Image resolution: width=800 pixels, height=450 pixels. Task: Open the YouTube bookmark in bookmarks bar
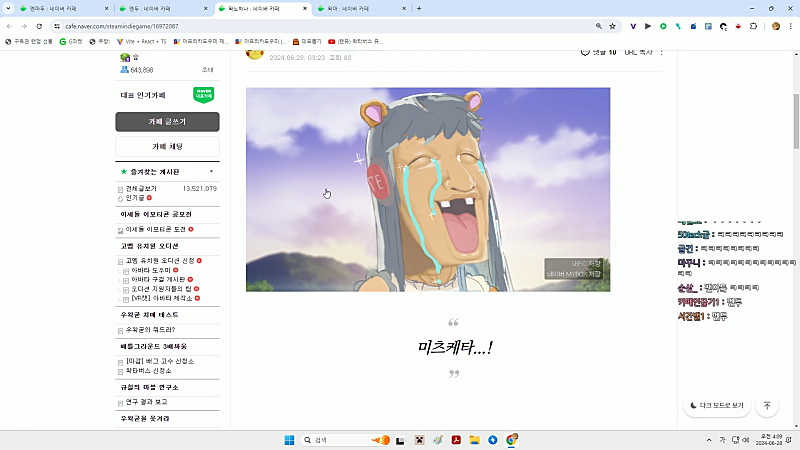click(x=355, y=41)
